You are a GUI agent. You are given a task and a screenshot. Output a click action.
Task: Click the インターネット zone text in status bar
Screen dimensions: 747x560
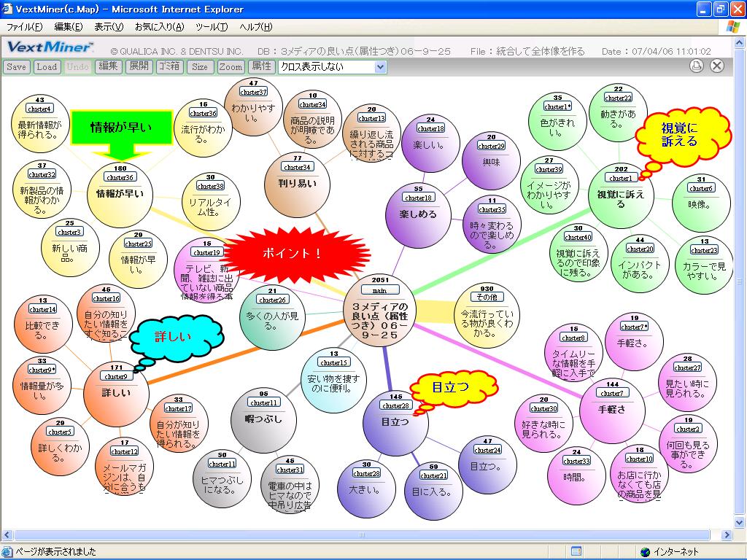[x=676, y=552]
